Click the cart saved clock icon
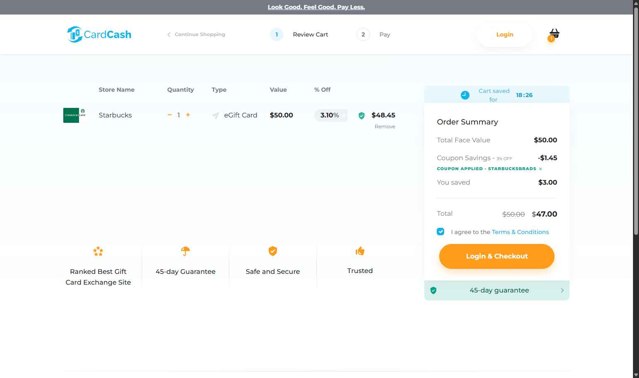This screenshot has width=639, height=378. [x=465, y=95]
